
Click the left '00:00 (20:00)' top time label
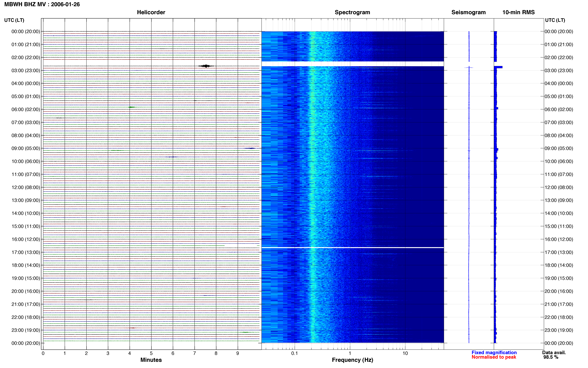coord(26,31)
